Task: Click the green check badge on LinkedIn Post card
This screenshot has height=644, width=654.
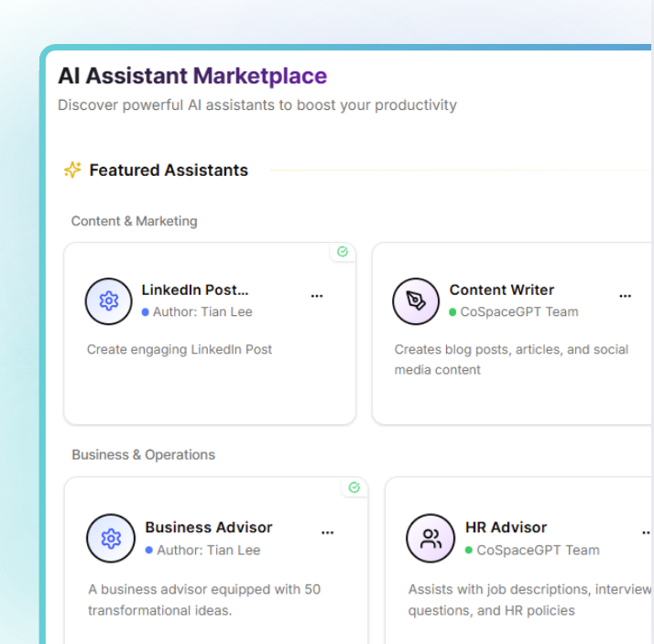Action: tap(343, 252)
